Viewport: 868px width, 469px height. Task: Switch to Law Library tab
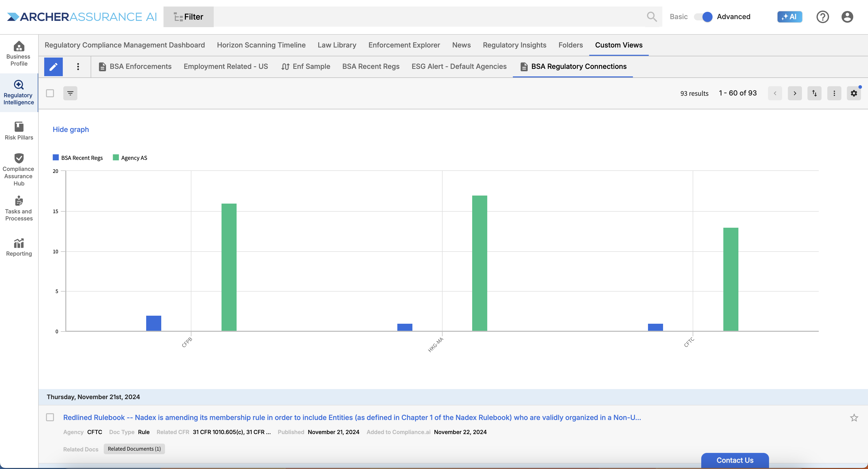pos(337,45)
